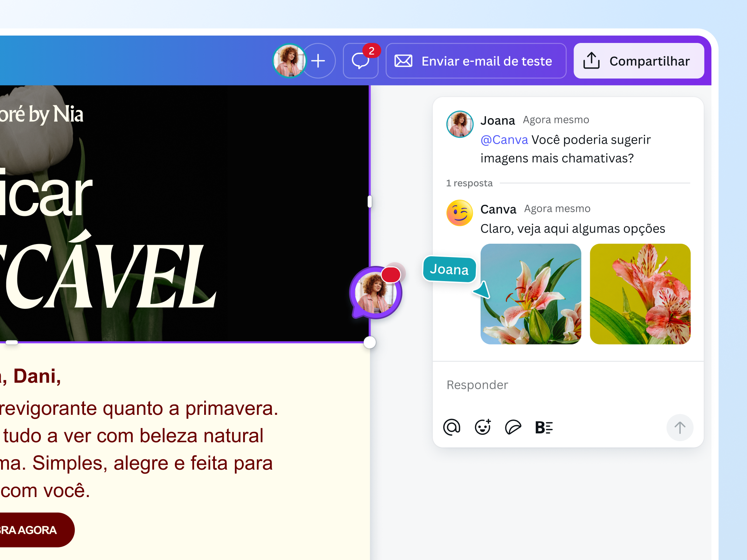Open the comments panel with 2 notifications

click(361, 61)
